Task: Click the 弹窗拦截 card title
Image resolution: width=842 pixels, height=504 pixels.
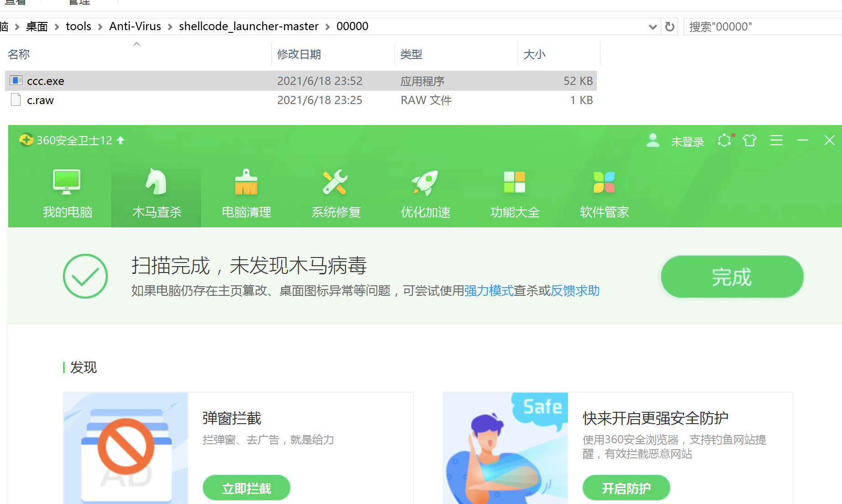Action: tap(232, 418)
